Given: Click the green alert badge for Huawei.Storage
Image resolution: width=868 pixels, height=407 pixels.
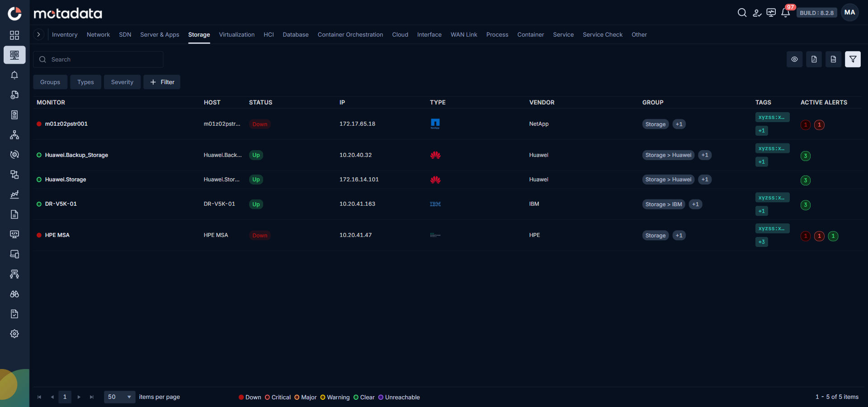Looking at the screenshot, I should point(805,180).
